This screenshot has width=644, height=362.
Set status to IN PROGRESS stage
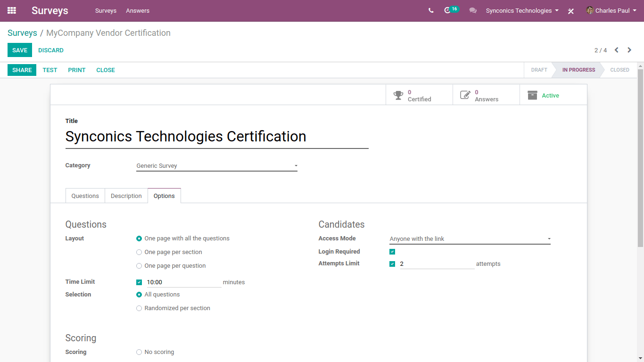578,70
